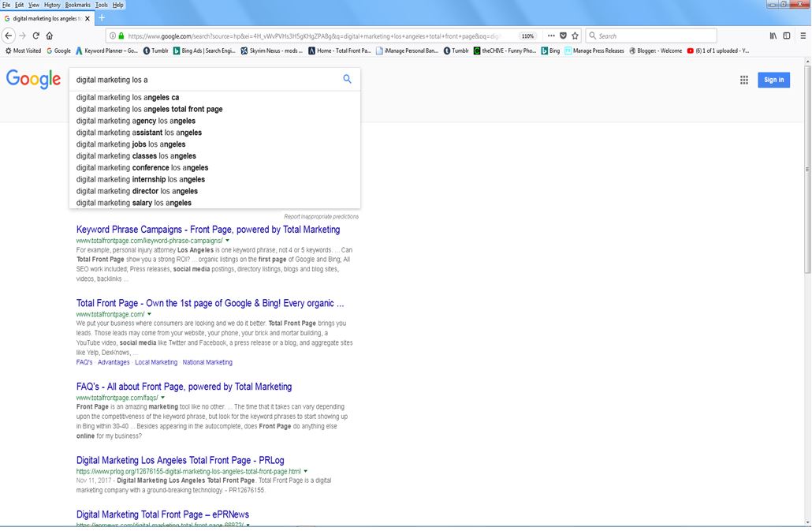Viewport: 812px width, 531px height.
Task: Open the Manage Press Releases bookmark
Action: click(x=594, y=50)
